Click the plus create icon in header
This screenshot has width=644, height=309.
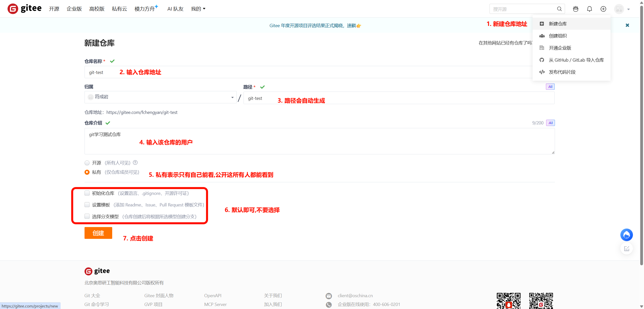[603, 9]
